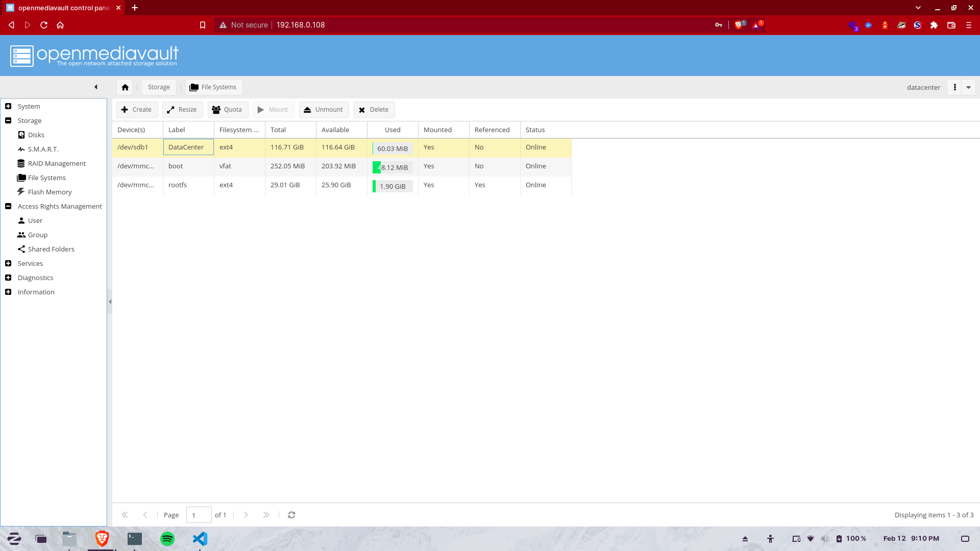The image size is (980, 551).
Task: Sort by Mounted column header
Action: 444,130
